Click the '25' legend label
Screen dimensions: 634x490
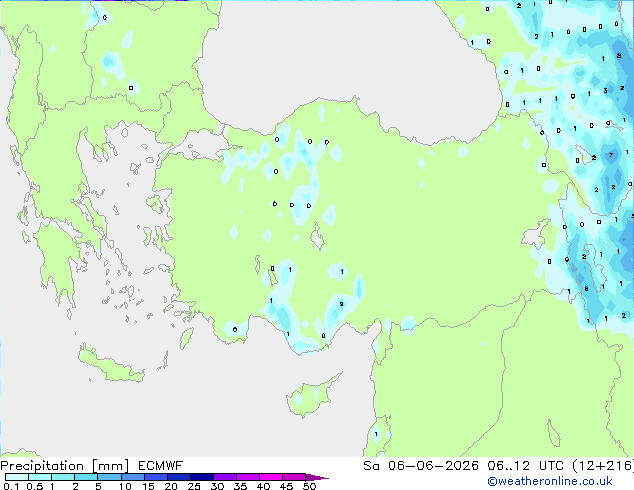pos(194,486)
